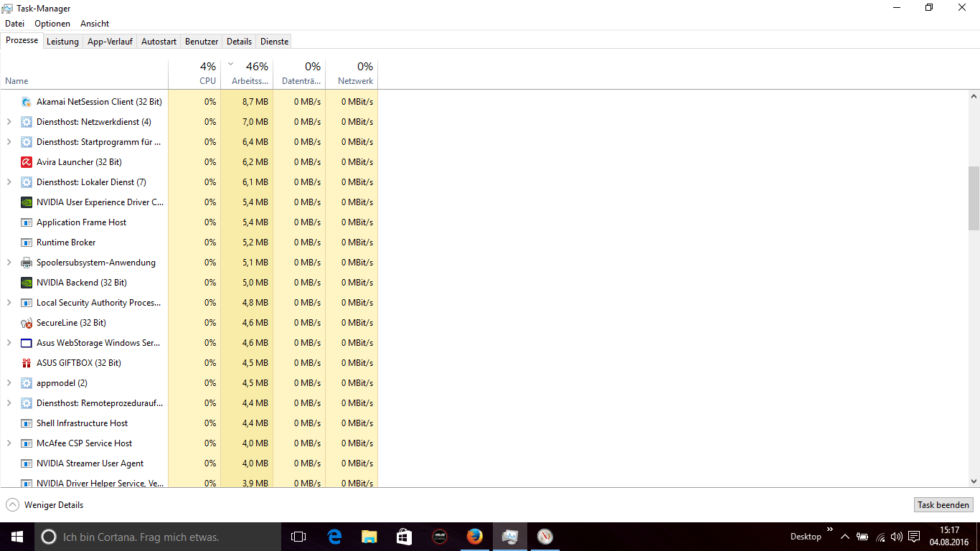980x551 pixels.
Task: Click the Task beenden button
Action: pyautogui.click(x=943, y=505)
